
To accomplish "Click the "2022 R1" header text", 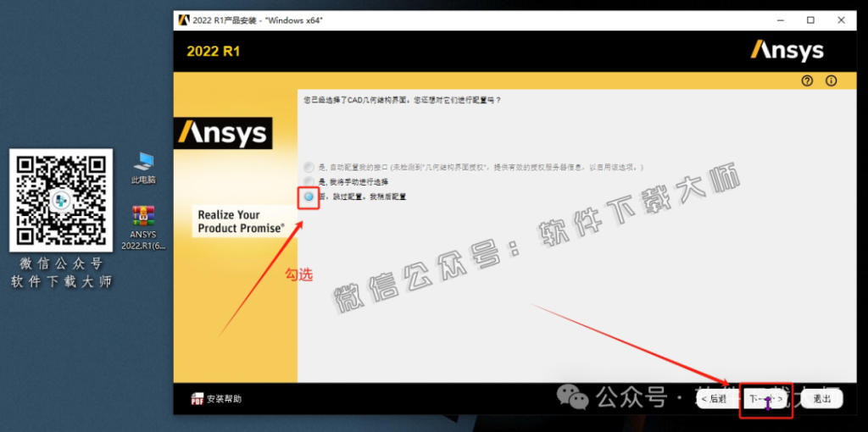I will (x=214, y=52).
